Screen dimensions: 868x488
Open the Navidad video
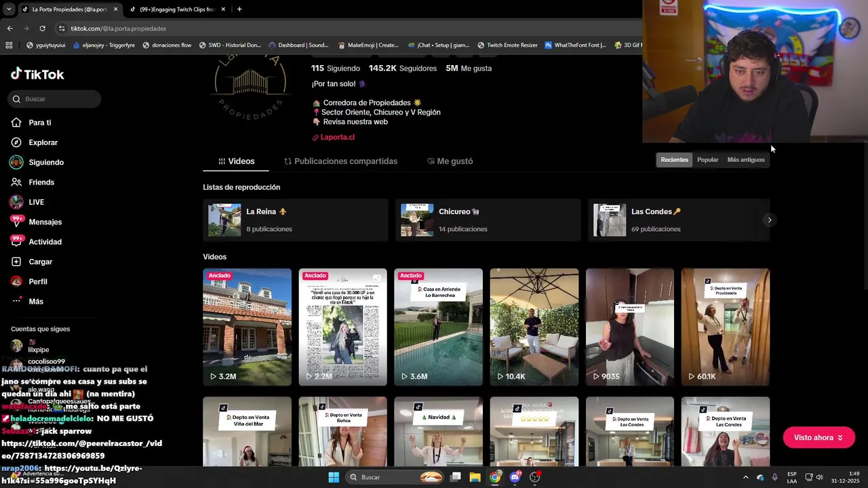click(x=438, y=431)
